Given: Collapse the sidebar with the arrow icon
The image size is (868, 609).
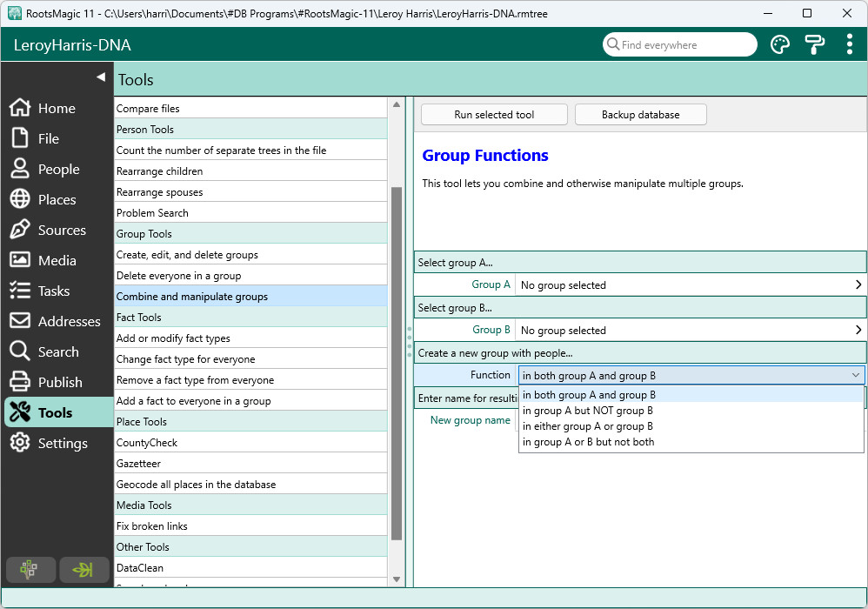Looking at the screenshot, I should pos(100,77).
